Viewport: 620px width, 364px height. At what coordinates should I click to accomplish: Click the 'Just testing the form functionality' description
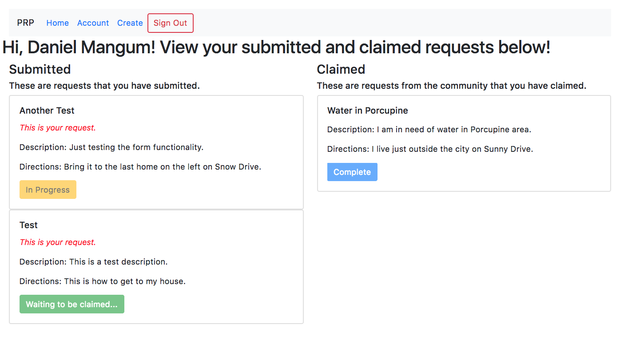(111, 147)
